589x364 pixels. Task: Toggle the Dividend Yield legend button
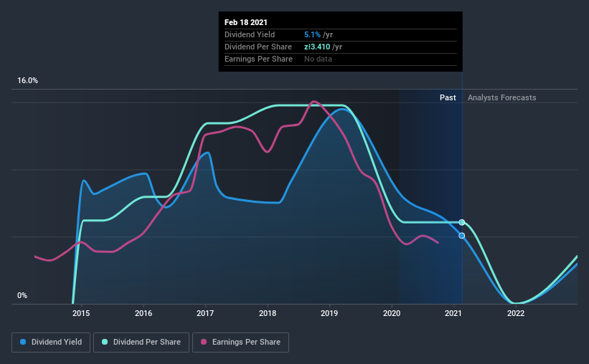tap(51, 343)
